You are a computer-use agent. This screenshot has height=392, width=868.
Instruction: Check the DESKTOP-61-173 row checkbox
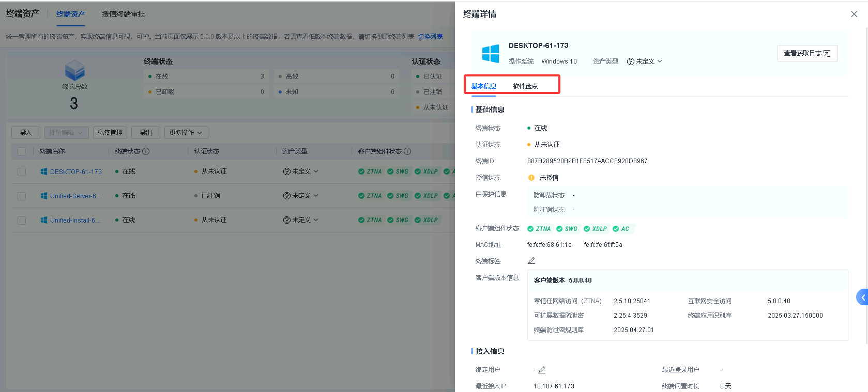[x=22, y=172]
